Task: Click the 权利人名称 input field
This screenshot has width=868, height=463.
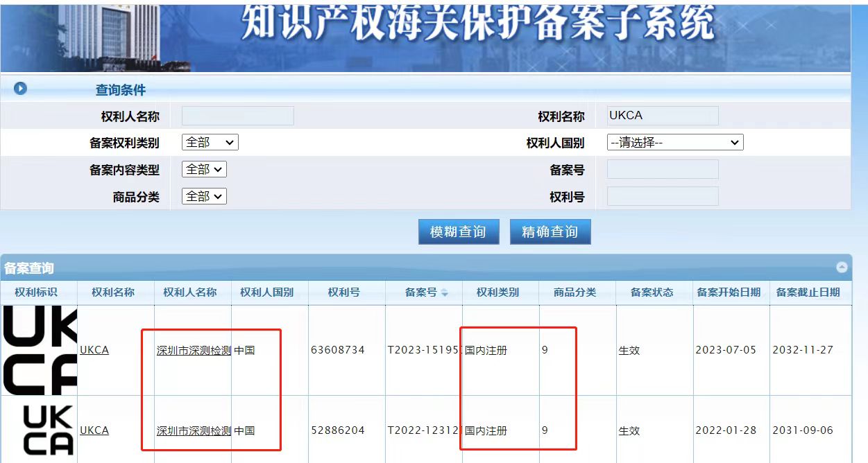Action: tap(238, 115)
